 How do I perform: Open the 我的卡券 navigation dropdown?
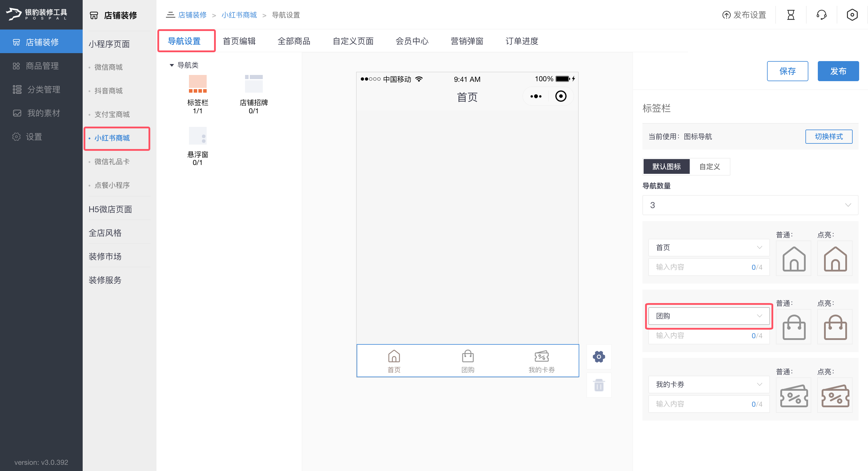point(708,385)
